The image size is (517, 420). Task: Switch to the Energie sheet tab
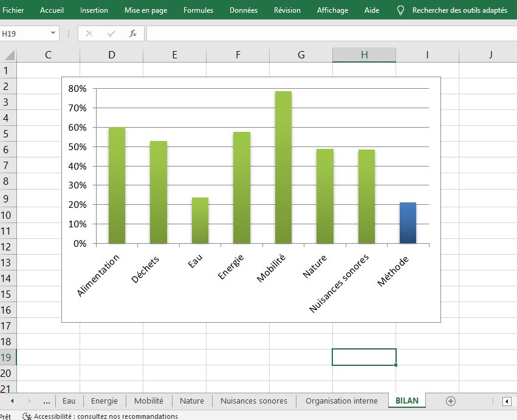(104, 401)
